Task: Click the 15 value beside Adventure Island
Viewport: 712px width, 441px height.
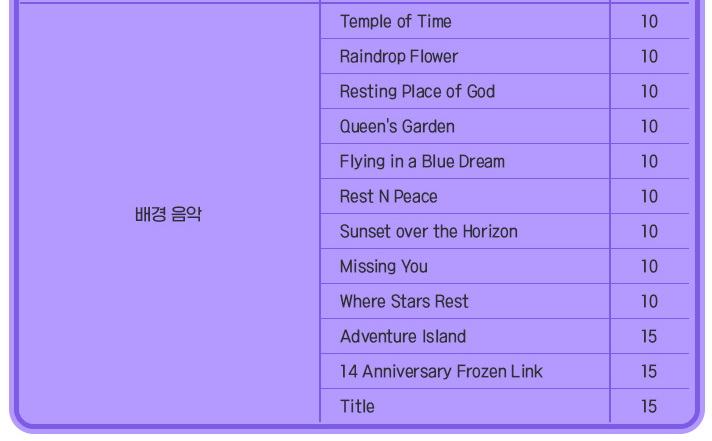Action: [649, 336]
